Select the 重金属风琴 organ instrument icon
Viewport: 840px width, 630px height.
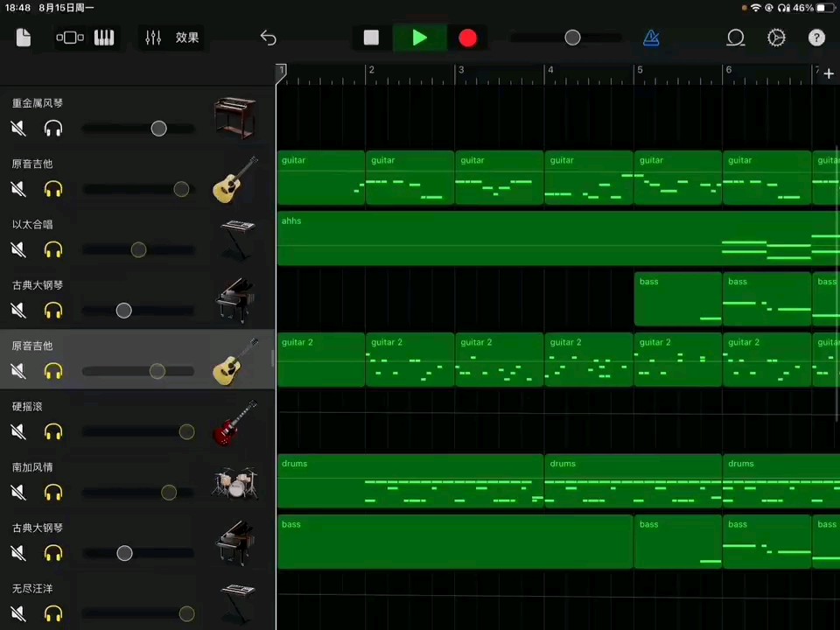pos(234,117)
